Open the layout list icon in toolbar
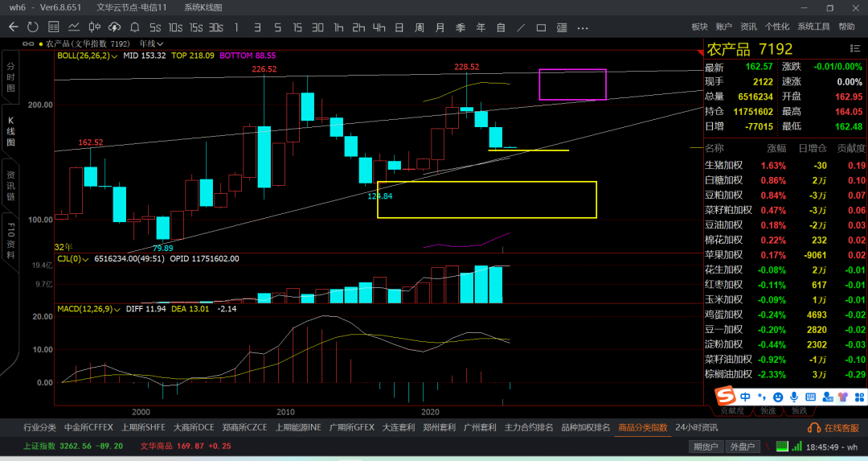 click(x=562, y=27)
